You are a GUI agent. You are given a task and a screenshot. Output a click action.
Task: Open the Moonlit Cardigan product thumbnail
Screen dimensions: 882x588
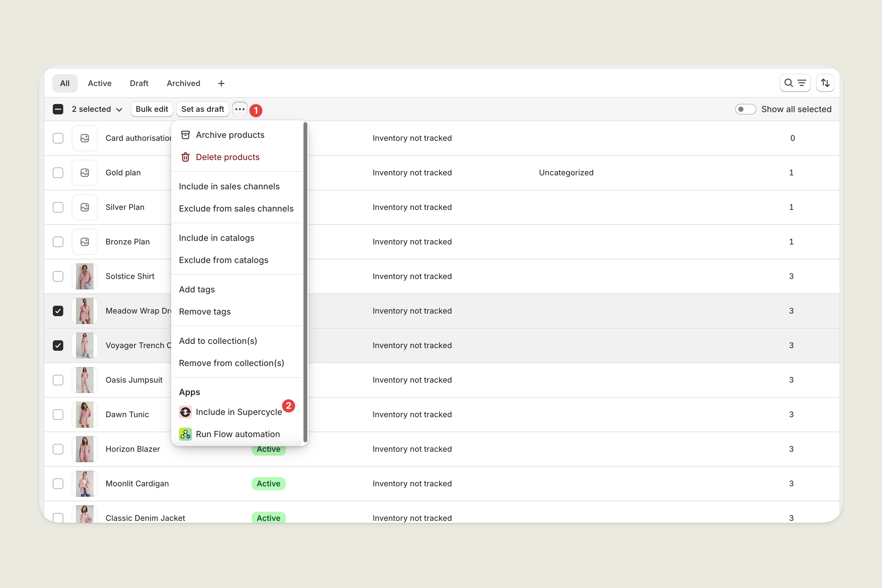(x=85, y=483)
